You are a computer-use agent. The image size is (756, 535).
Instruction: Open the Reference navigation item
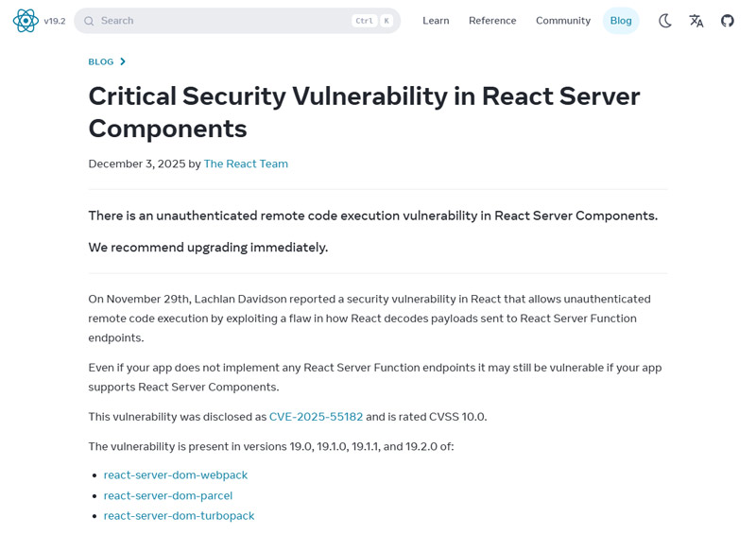pos(492,21)
